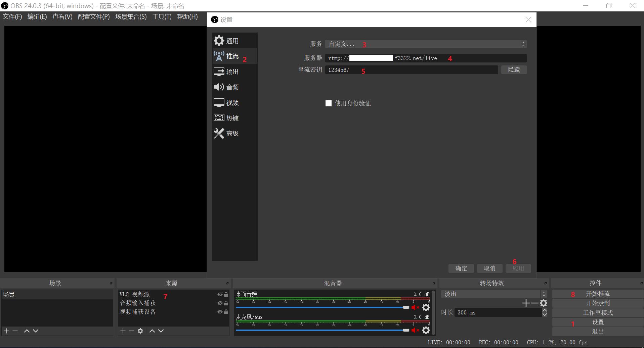Click 确定 to confirm settings
This screenshot has width=644, height=348.
(x=461, y=268)
